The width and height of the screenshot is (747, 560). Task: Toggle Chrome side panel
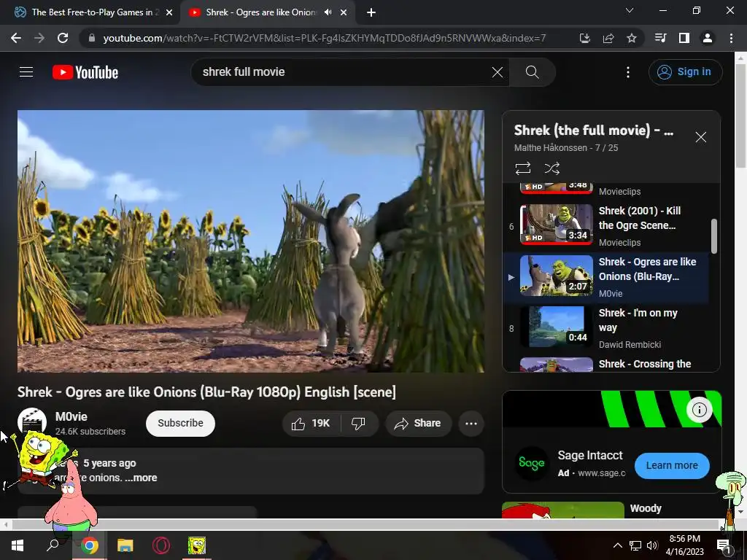(x=684, y=38)
